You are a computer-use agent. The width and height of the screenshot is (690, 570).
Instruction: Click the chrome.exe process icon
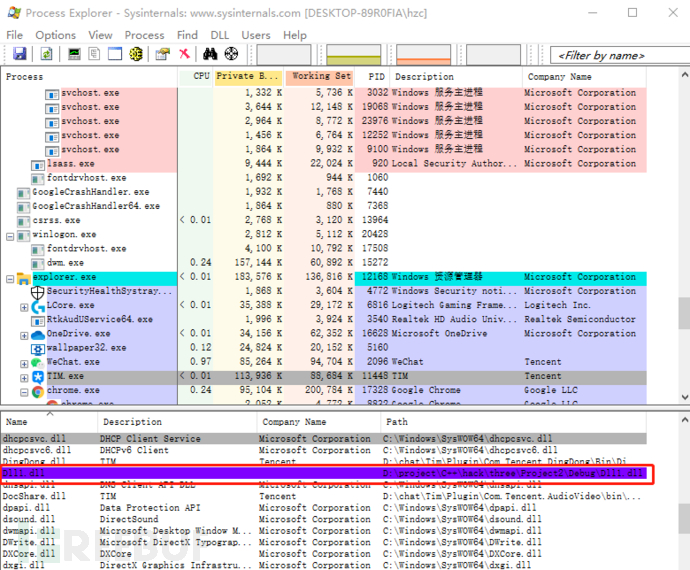click(x=36, y=390)
